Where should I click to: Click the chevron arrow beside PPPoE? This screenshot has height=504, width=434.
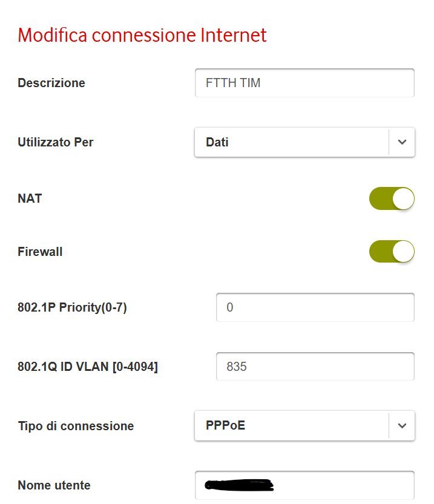pyautogui.click(x=402, y=426)
